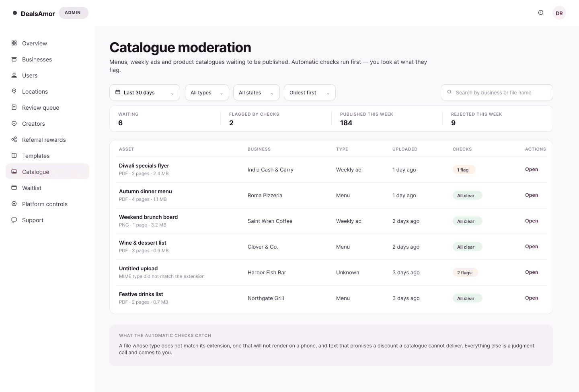Open the All states filter dropdown
The width and height of the screenshot is (579, 392).
click(x=257, y=92)
